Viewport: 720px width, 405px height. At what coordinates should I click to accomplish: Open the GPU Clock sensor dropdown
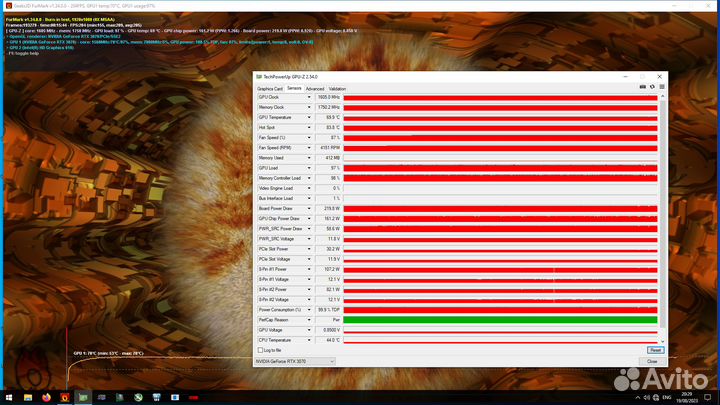pyautogui.click(x=309, y=97)
